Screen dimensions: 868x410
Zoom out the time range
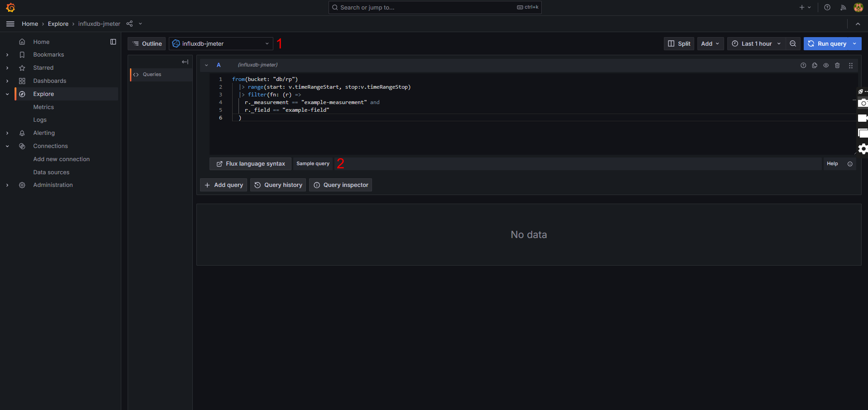tap(793, 43)
